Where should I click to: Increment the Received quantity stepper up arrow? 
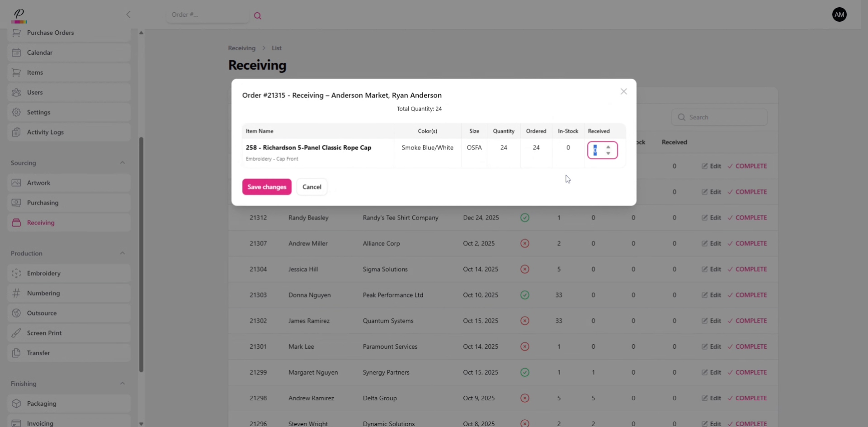608,147
